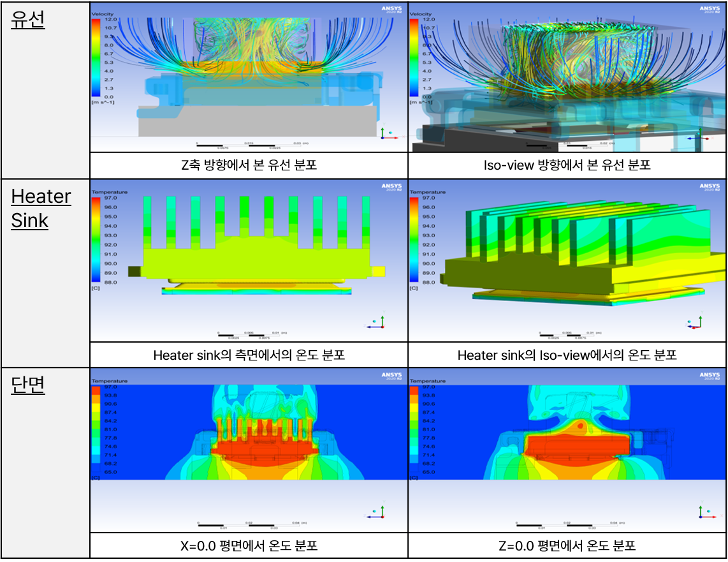Click velocity color legend in front-view streamline image
728x562 pixels.
(96, 58)
